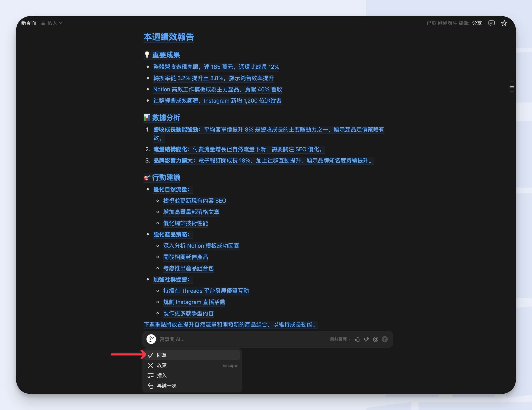Click the undo arrow icon next to 再試一次
The image size is (532, 410).
tap(150, 386)
